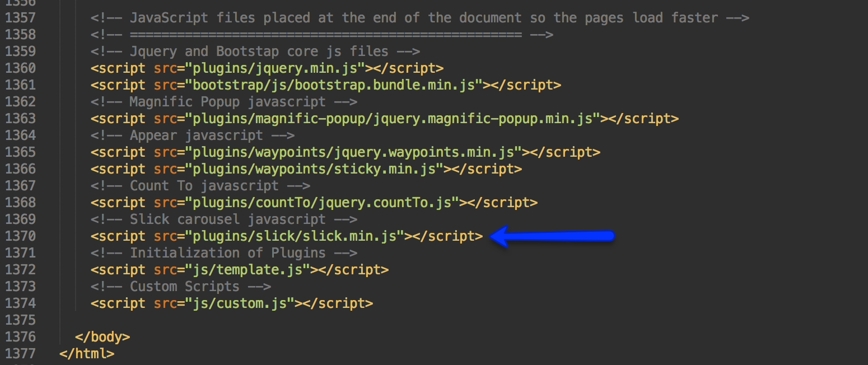The width and height of the screenshot is (868, 365).
Task: Place cursor in jquery.waypoints.min.js path
Action: pyautogui.click(x=357, y=152)
